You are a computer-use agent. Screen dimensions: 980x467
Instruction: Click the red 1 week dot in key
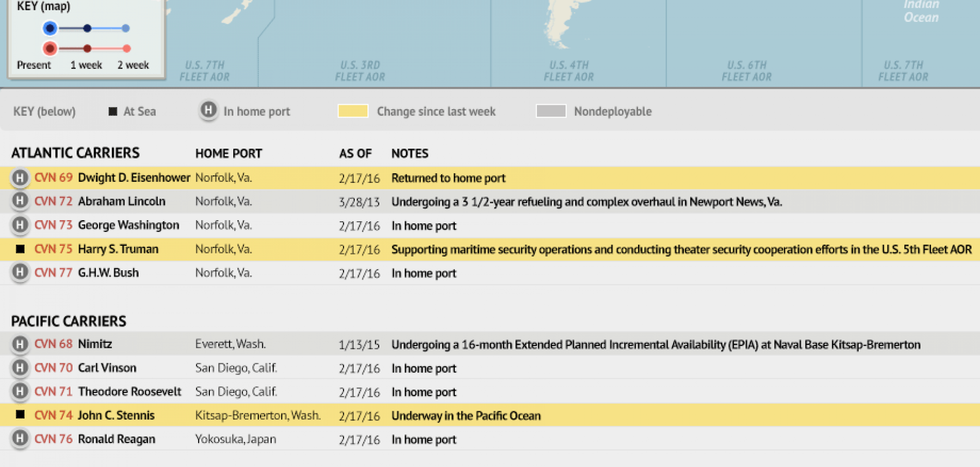[x=87, y=49]
